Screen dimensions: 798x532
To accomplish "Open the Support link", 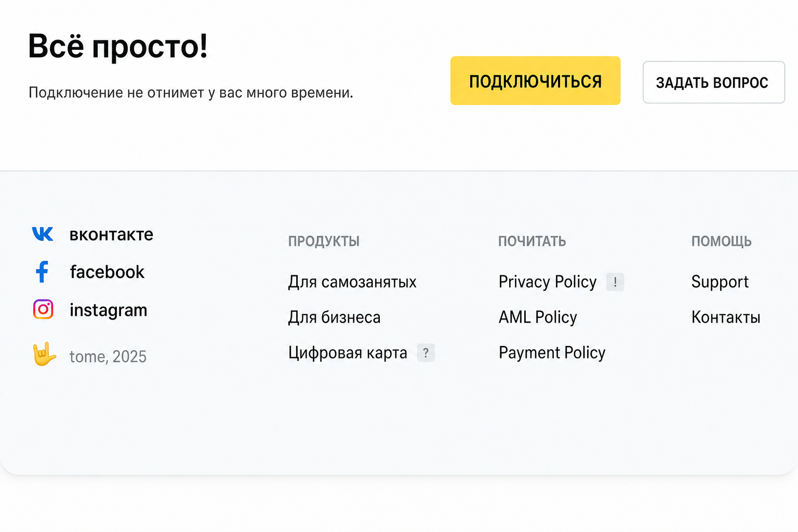I will coord(720,282).
